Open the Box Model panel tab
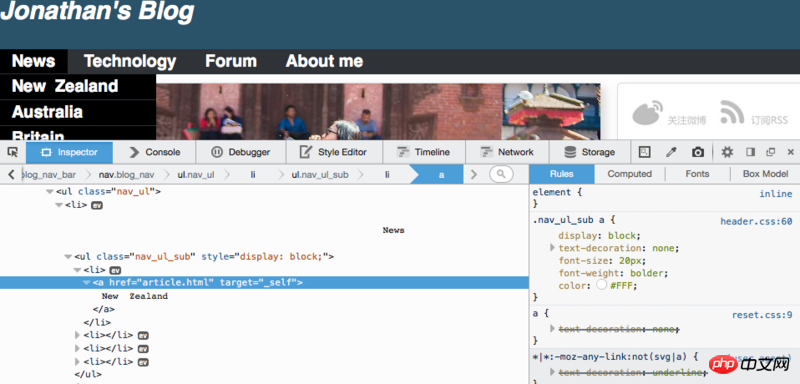Viewport: 800px width, 384px height. pyautogui.click(x=765, y=174)
